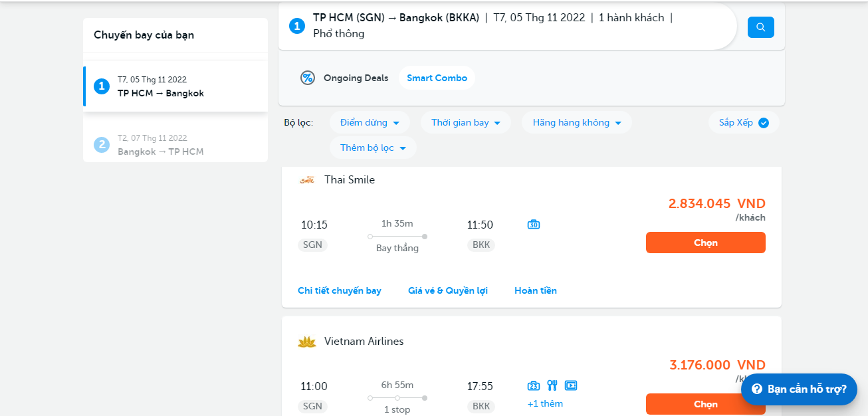The image size is (868, 416).
Task: Open the Chi tiết chuyến bay tab
Action: click(339, 290)
